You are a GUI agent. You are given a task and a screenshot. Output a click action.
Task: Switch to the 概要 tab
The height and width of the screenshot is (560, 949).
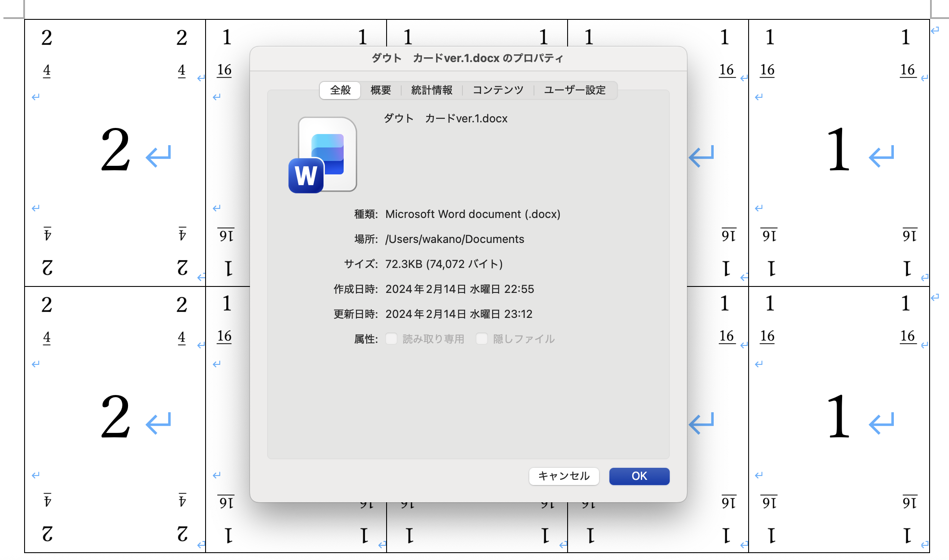381,90
